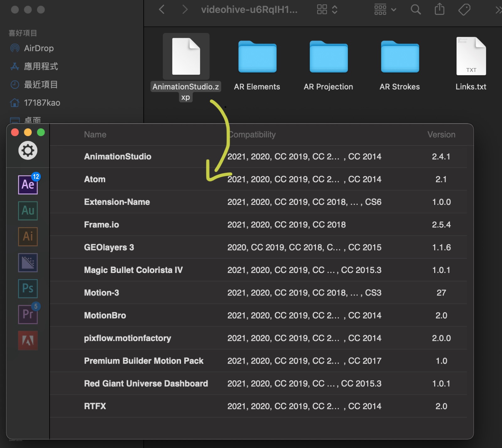Click version 27 of Motion-3
This screenshot has width=502, height=448.
pos(441,293)
